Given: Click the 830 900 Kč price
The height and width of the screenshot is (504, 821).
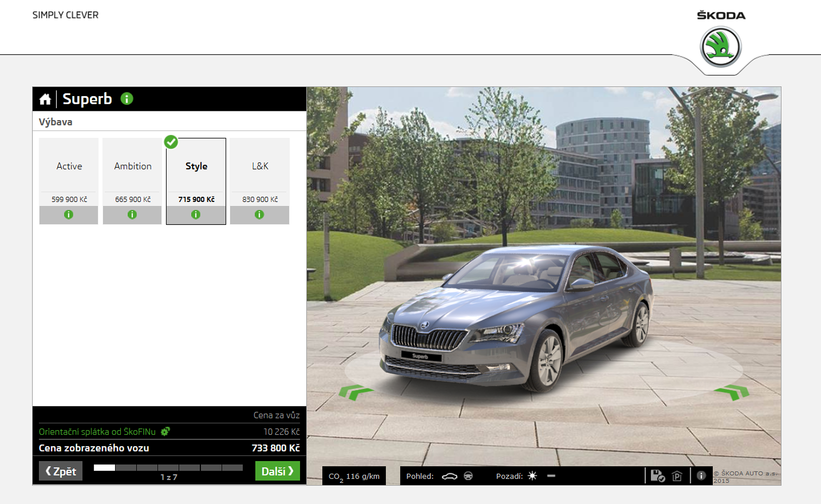Looking at the screenshot, I should click(260, 199).
